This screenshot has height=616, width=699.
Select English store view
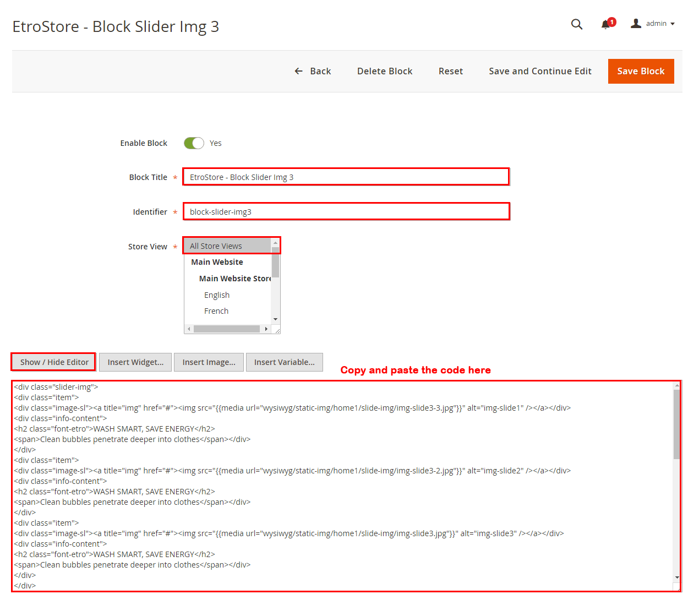pyautogui.click(x=217, y=295)
